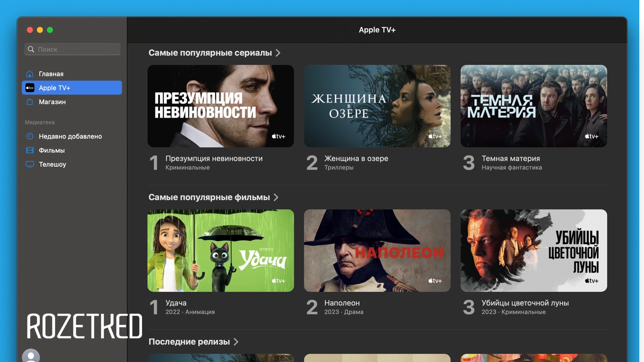
Task: Open Темная материя poster
Action: click(534, 106)
